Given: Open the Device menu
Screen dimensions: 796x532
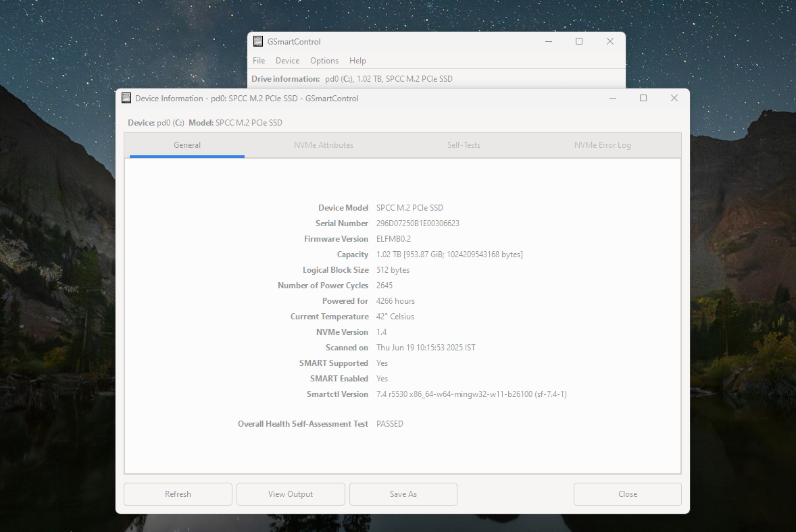Looking at the screenshot, I should pos(287,61).
